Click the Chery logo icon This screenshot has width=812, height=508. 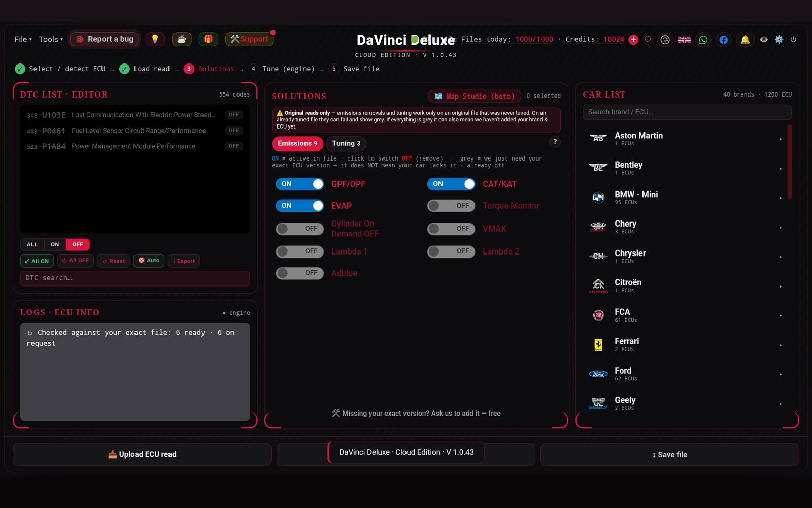pos(598,227)
